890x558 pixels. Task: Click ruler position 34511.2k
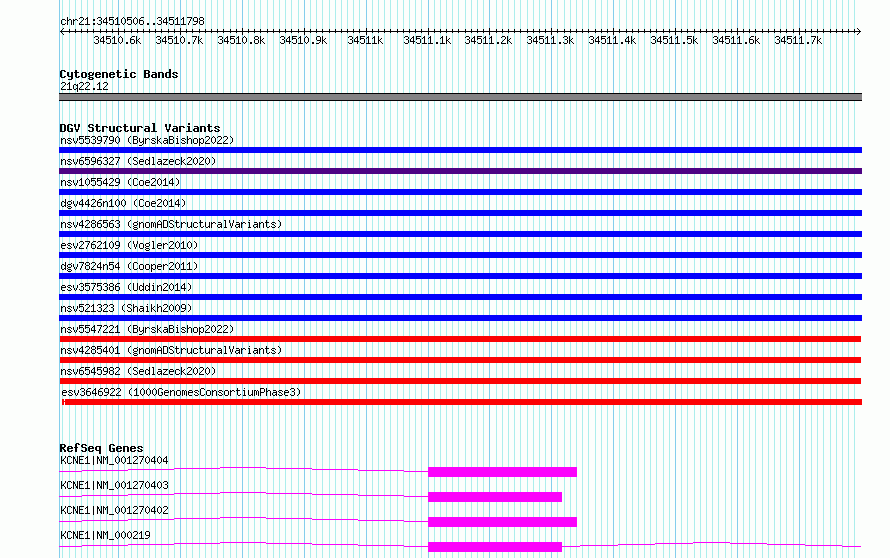click(489, 40)
